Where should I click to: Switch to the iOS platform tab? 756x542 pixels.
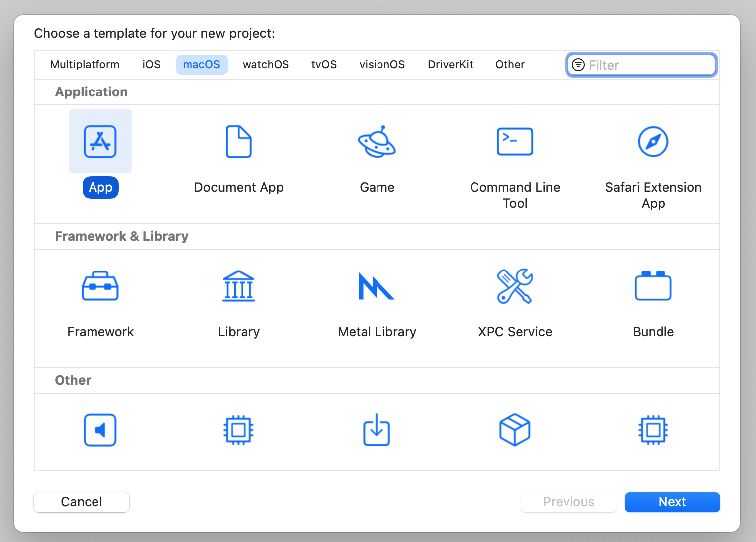point(151,65)
